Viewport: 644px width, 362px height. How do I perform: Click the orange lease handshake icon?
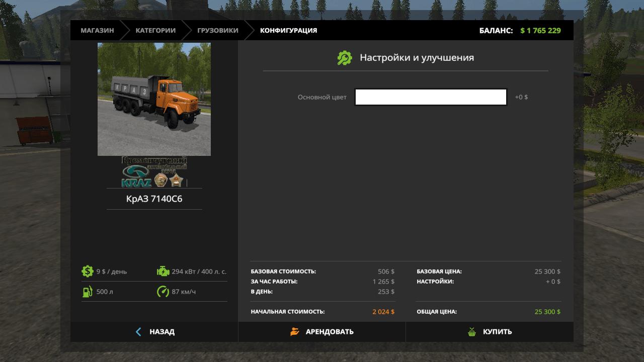(295, 332)
